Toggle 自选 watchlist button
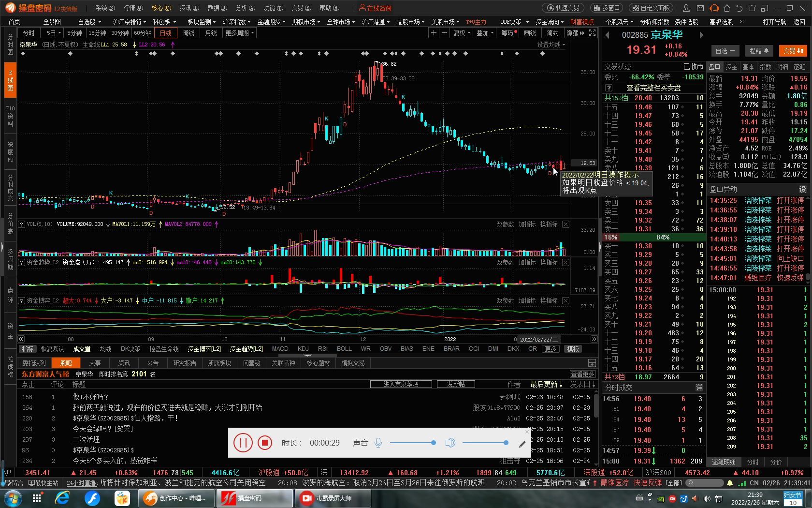The image size is (812, 508). (x=725, y=51)
